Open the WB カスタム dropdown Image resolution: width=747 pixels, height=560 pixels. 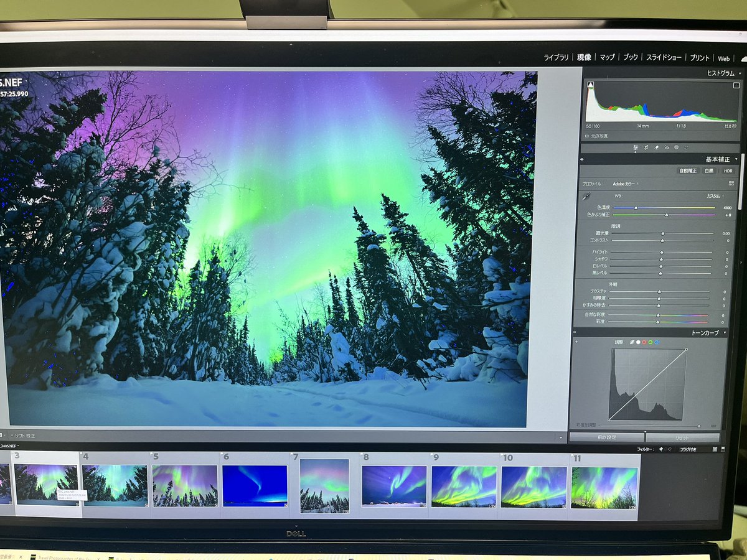pos(715,196)
